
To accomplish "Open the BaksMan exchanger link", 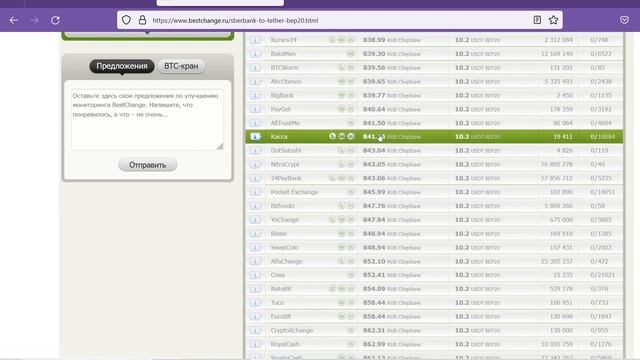I will (x=283, y=54).
